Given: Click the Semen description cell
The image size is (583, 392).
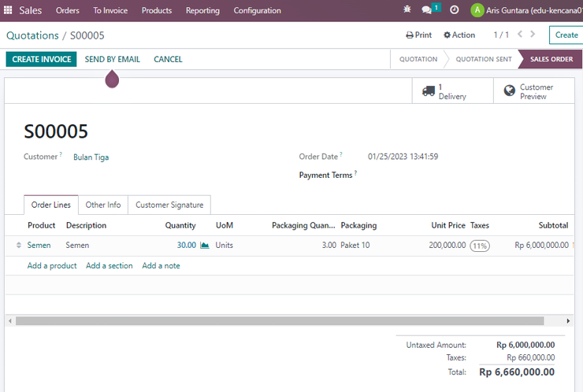Looking at the screenshot, I should [x=77, y=246].
